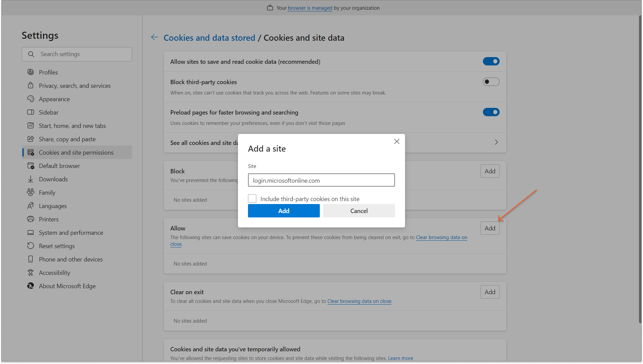Image resolution: width=643 pixels, height=364 pixels.
Task: Open Languages settings page
Action: (53, 206)
